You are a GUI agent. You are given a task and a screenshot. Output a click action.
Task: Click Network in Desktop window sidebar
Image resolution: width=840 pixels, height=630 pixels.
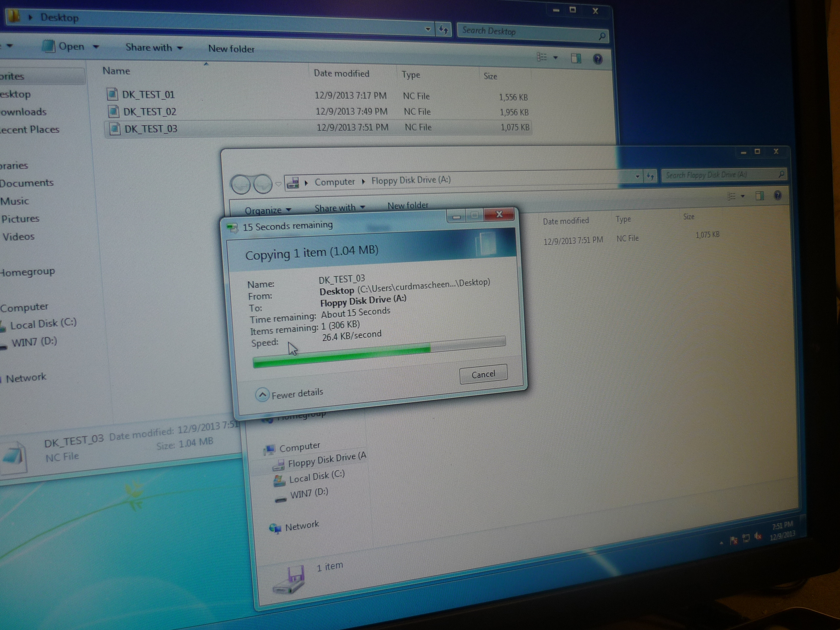tap(26, 377)
